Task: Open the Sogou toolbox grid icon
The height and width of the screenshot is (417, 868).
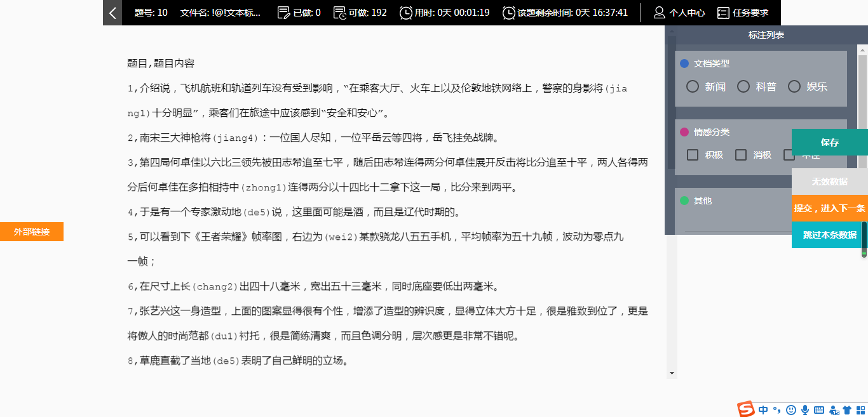Action: pyautogui.click(x=860, y=410)
